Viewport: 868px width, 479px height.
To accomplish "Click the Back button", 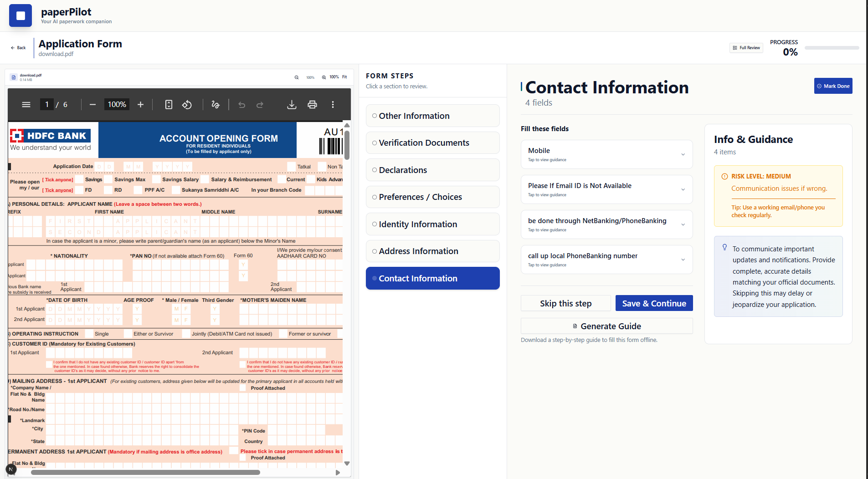I will pos(18,48).
